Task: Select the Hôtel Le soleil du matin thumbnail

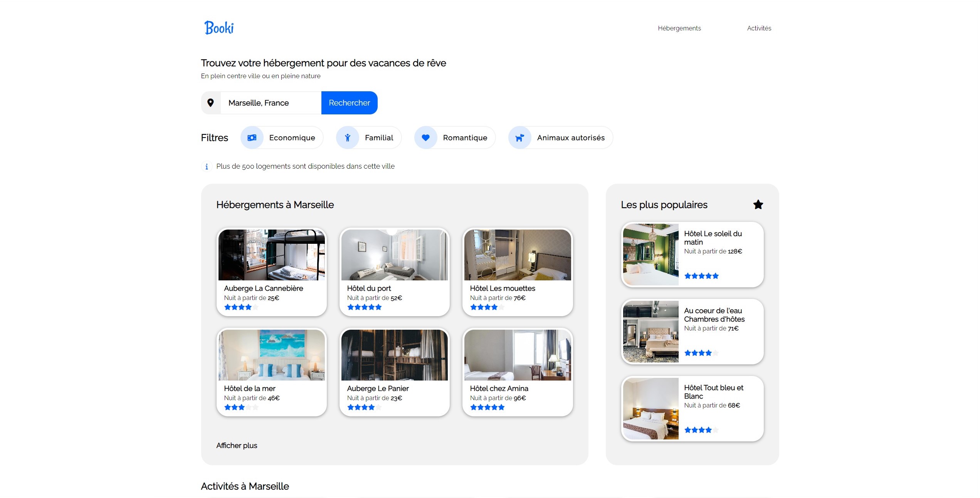Action: pyautogui.click(x=651, y=255)
